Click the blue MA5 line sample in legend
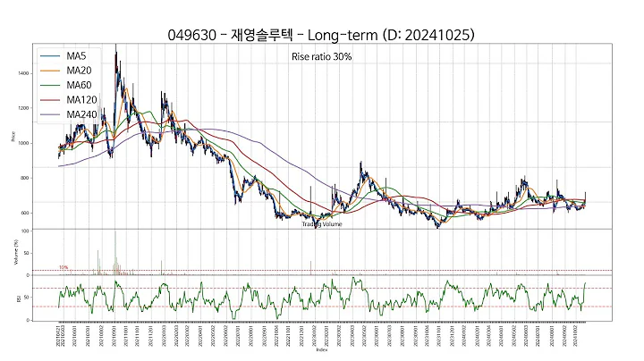Image resolution: width=644 pixels, height=361 pixels. coord(50,56)
